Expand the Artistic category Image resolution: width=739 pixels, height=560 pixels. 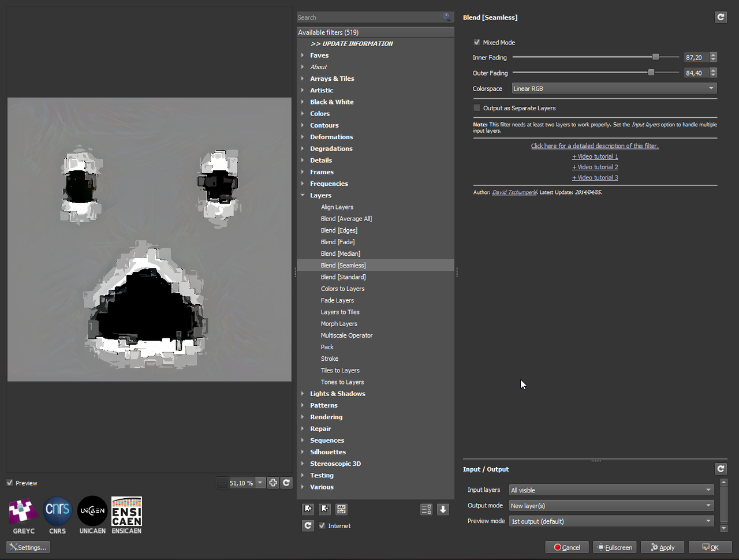(x=303, y=90)
